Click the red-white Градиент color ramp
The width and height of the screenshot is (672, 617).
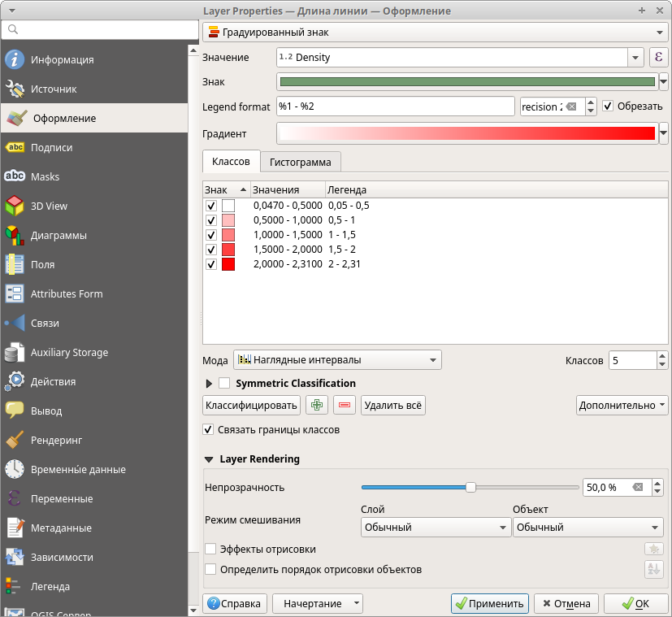point(466,133)
